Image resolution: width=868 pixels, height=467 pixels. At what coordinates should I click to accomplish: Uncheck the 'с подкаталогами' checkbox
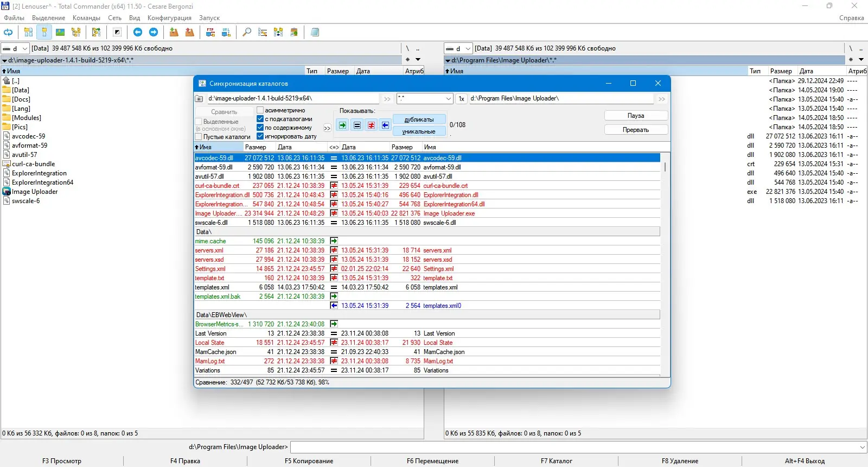tap(260, 119)
